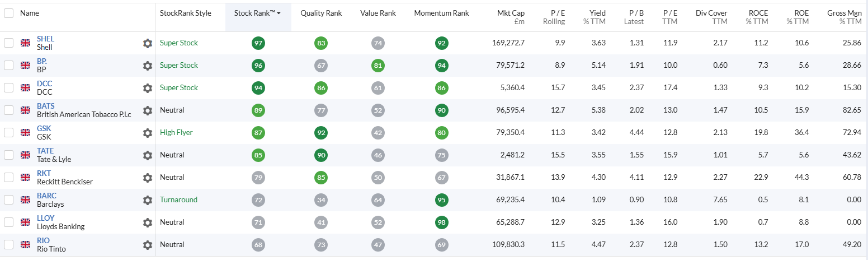Open the LLOY ticker link
868x260 pixels.
coord(46,218)
